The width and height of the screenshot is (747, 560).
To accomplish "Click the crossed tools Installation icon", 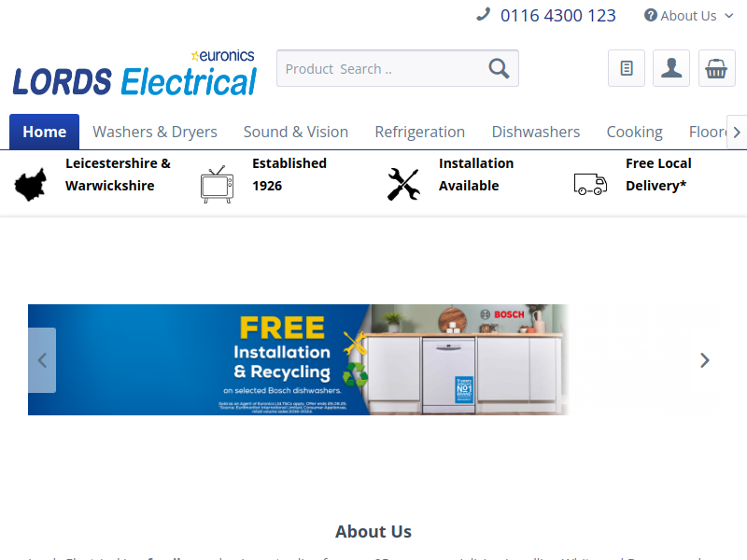I will [x=403, y=184].
